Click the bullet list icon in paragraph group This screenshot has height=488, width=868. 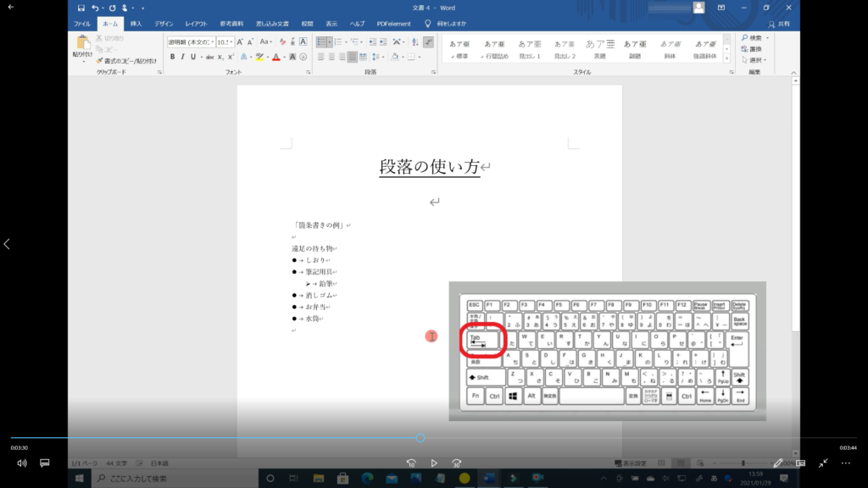(x=322, y=42)
